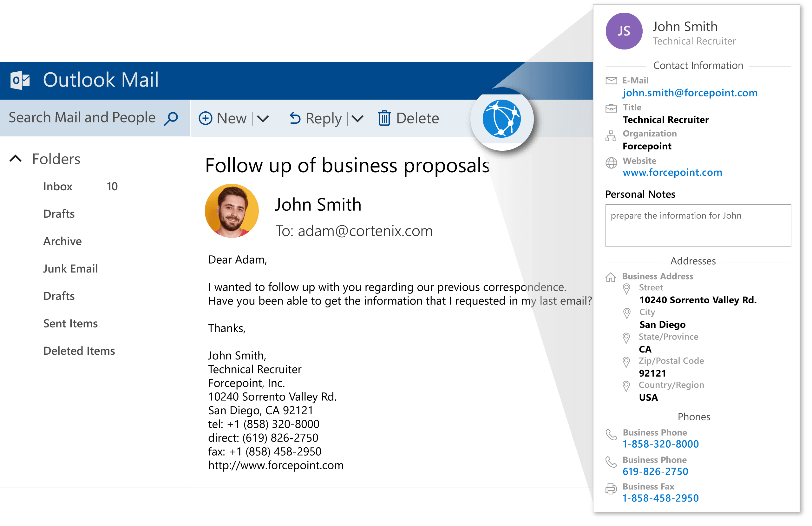Click the Search Mail and People field

[95, 118]
